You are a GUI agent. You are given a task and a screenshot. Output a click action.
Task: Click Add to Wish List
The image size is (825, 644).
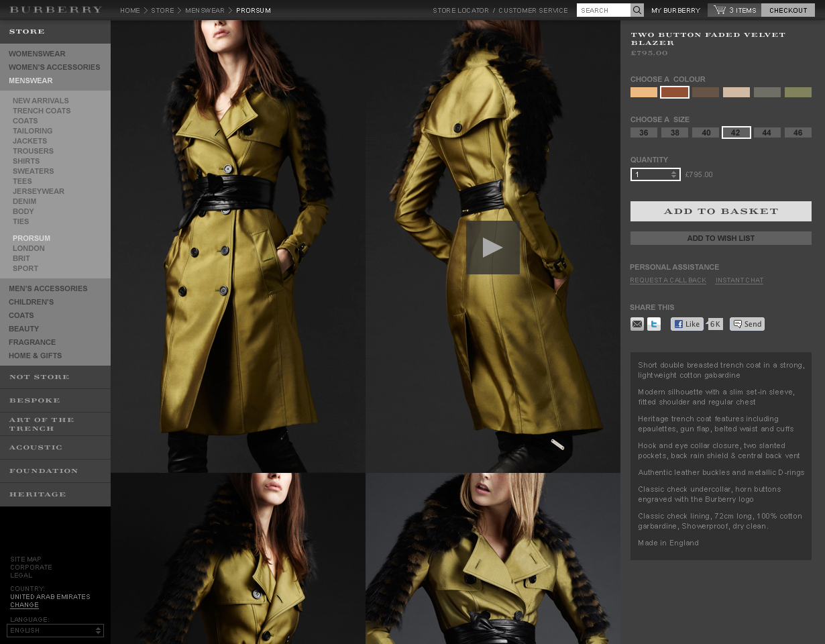click(x=720, y=238)
